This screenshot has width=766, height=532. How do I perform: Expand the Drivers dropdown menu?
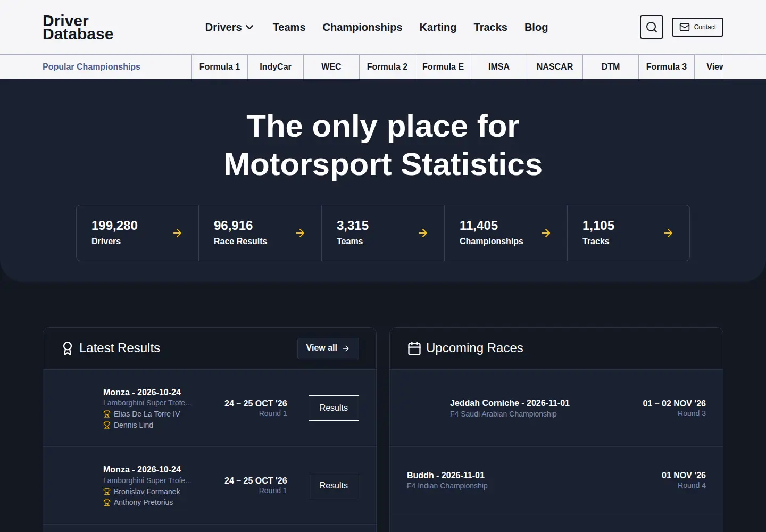tap(229, 27)
